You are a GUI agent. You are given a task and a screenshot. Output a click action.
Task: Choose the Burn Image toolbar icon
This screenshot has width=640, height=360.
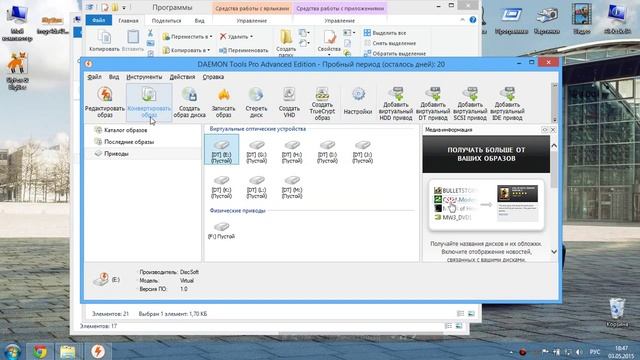click(x=223, y=102)
